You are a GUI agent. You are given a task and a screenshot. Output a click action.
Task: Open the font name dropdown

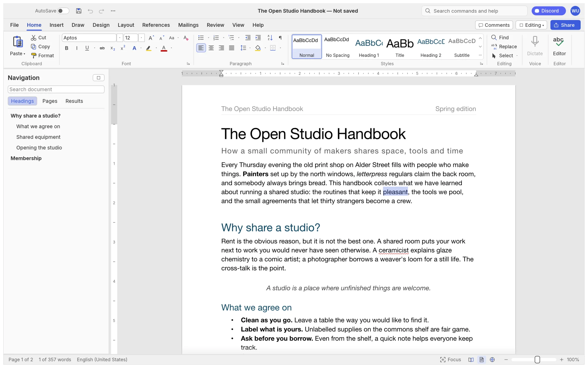tap(120, 38)
